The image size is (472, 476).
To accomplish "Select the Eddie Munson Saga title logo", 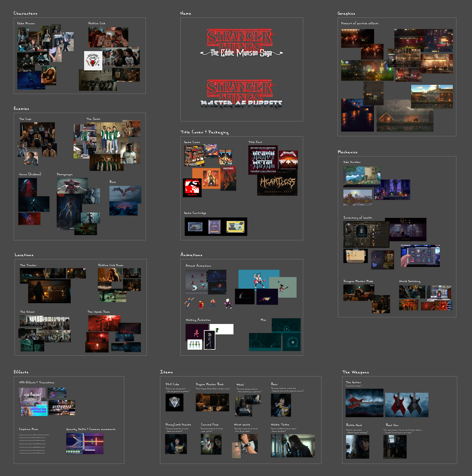I will click(241, 43).
